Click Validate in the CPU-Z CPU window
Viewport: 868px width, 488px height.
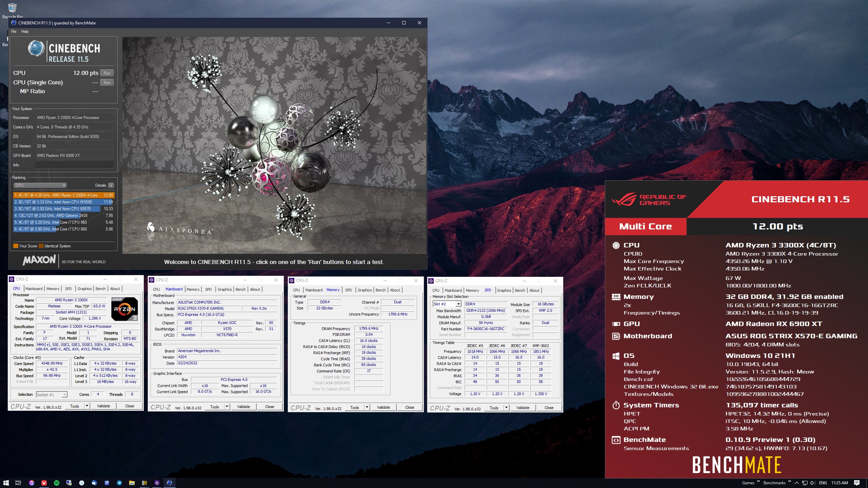coord(103,406)
